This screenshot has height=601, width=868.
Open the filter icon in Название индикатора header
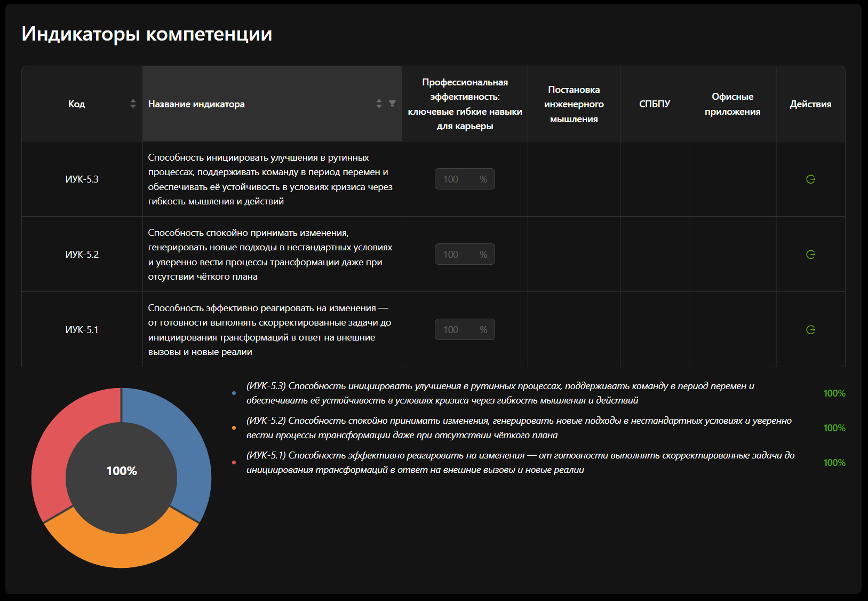tap(392, 104)
